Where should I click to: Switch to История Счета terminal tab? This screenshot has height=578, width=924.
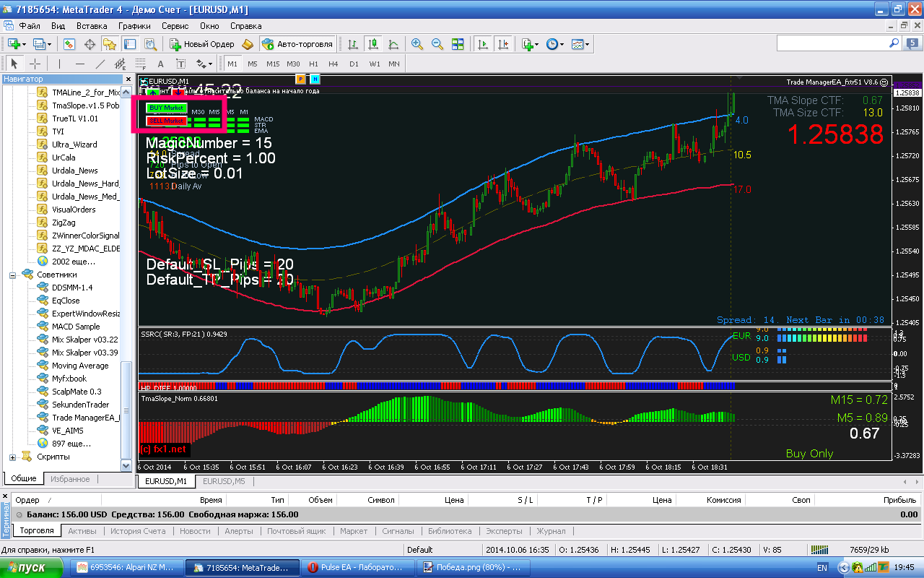[138, 531]
